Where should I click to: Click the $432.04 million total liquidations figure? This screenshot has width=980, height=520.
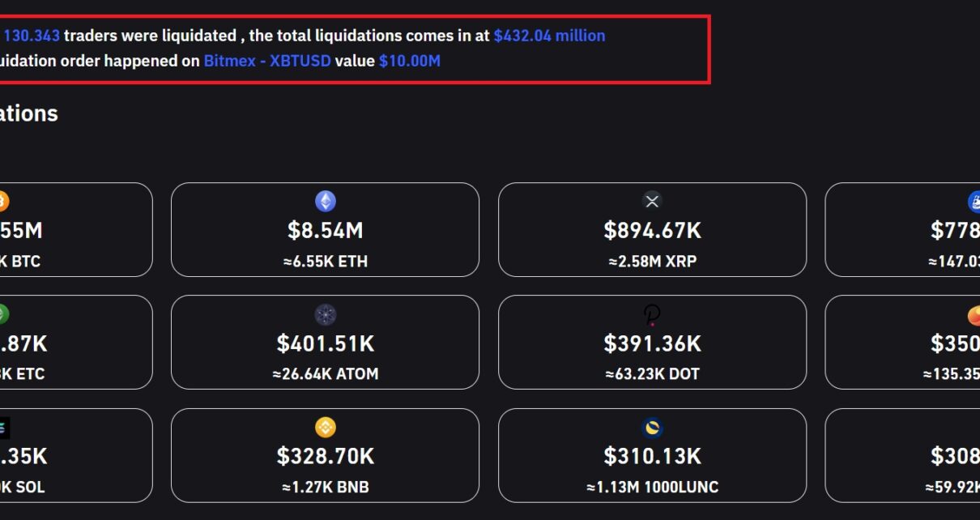click(549, 36)
